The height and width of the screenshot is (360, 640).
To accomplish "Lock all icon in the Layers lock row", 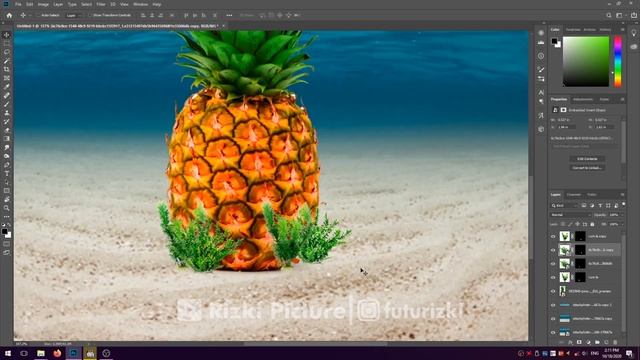I will coord(592,224).
